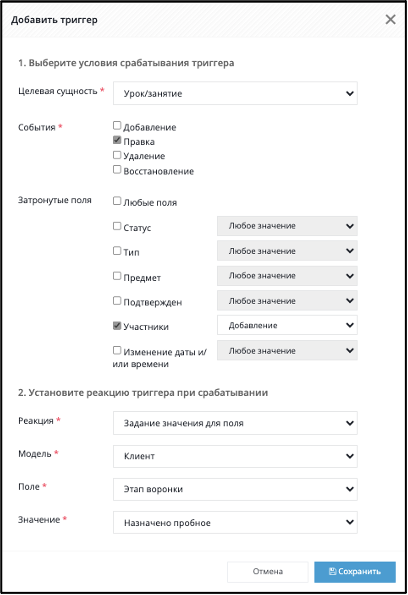Open the Модель dropdown showing Клиент
This screenshot has height=595, width=408.
tap(235, 456)
